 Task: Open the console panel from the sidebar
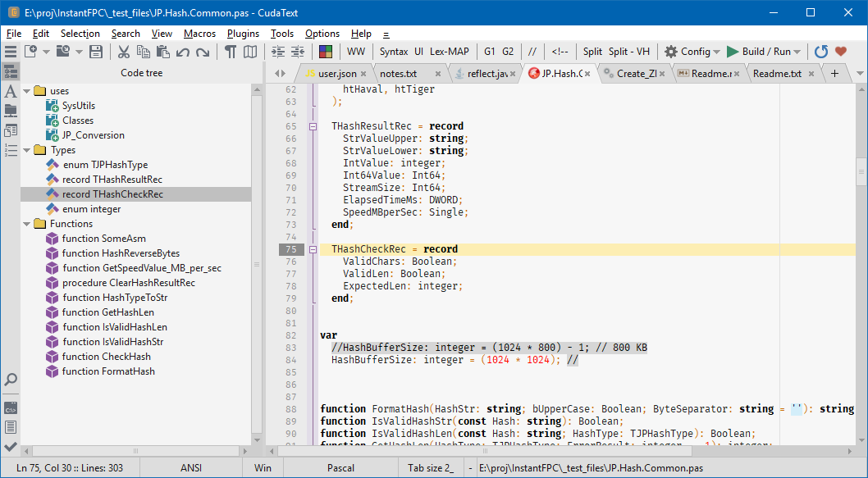coord(11,407)
